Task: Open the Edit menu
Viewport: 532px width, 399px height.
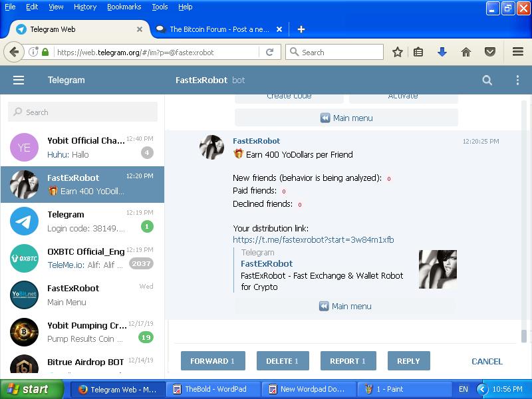Action: (x=32, y=7)
